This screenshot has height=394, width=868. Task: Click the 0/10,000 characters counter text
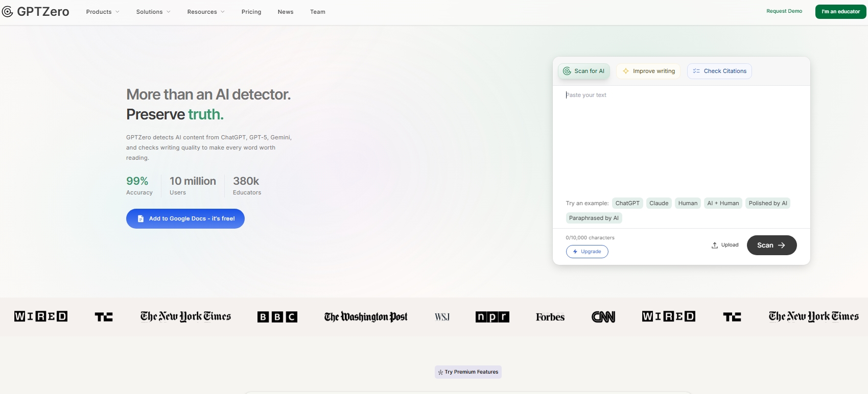[590, 238]
